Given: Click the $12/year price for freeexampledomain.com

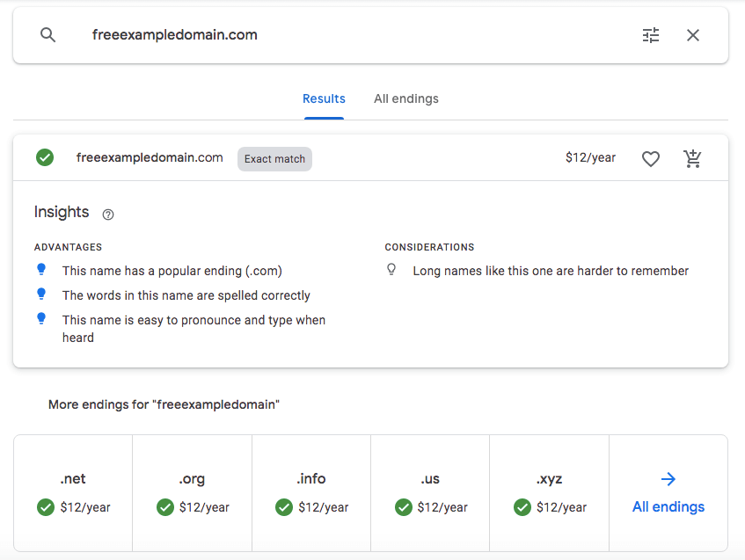Looking at the screenshot, I should tap(590, 157).
